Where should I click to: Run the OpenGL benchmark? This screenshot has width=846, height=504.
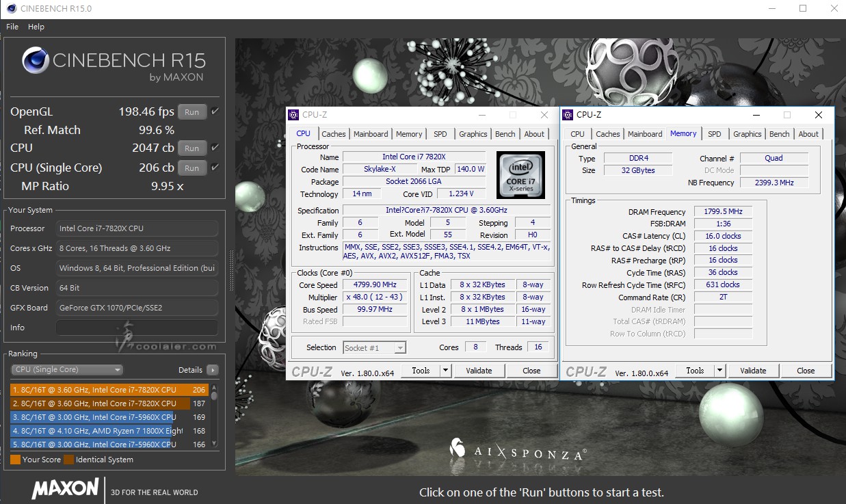(x=192, y=112)
